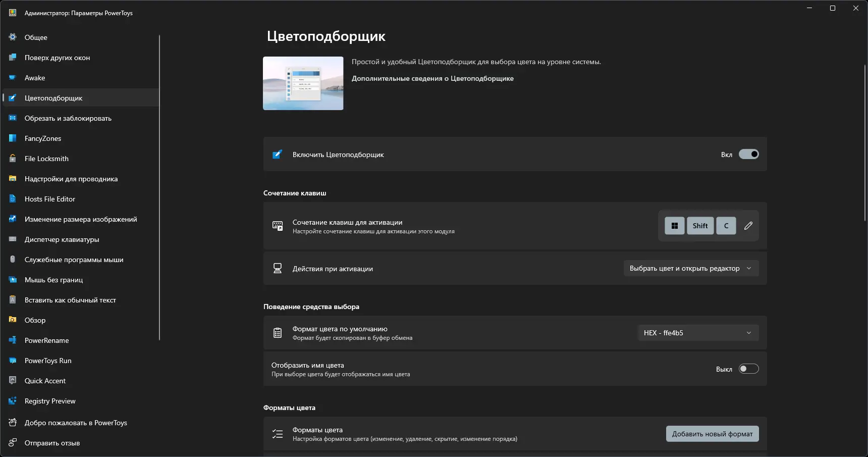Click the Awake sidebar icon
Image resolution: width=868 pixels, height=457 pixels.
click(13, 78)
